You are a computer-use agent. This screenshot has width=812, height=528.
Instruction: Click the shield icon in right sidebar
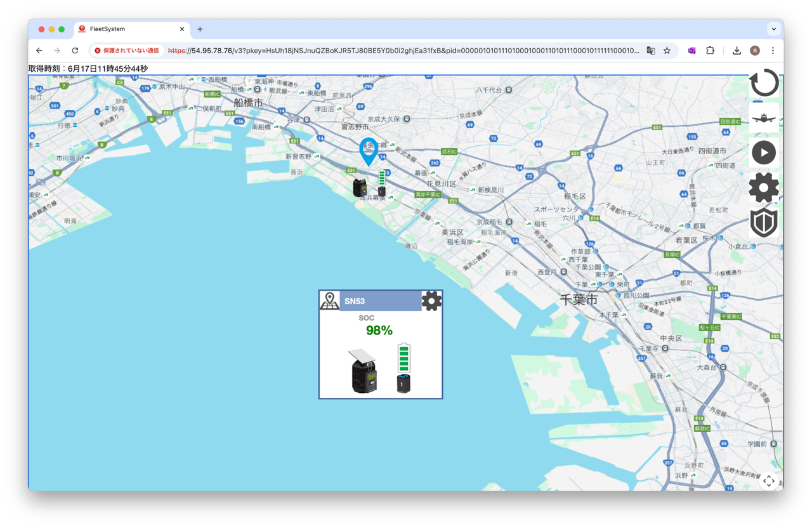click(x=764, y=223)
